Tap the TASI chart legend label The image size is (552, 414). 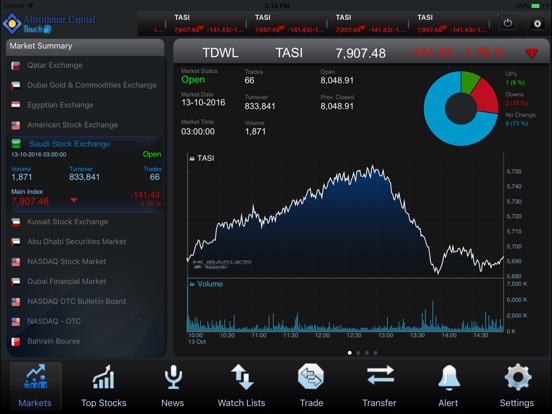pos(202,158)
